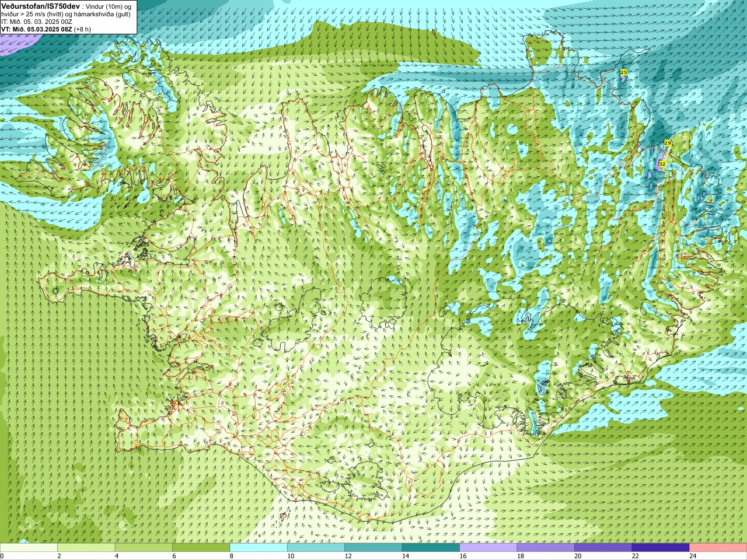
Task: Select the 10–12 m/s turquoise legend swatch
Action: coord(316,548)
